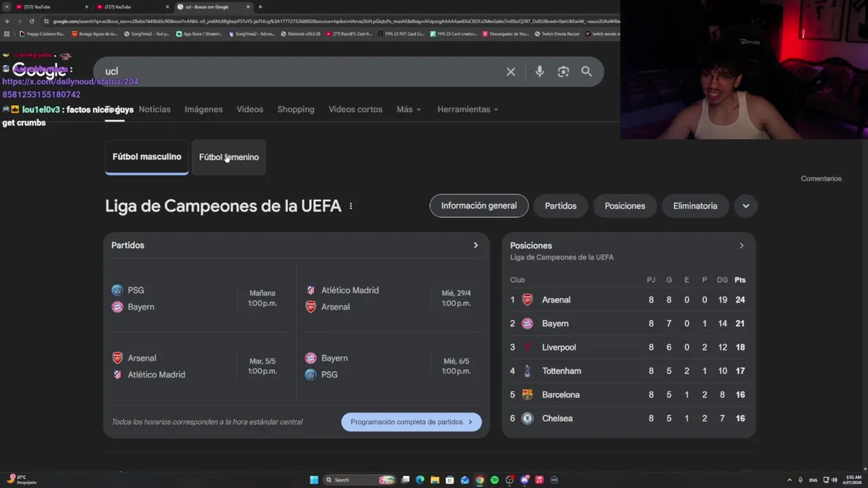Screen dimensions: 868x488
Task: Open Discord from the taskbar
Action: click(524, 480)
